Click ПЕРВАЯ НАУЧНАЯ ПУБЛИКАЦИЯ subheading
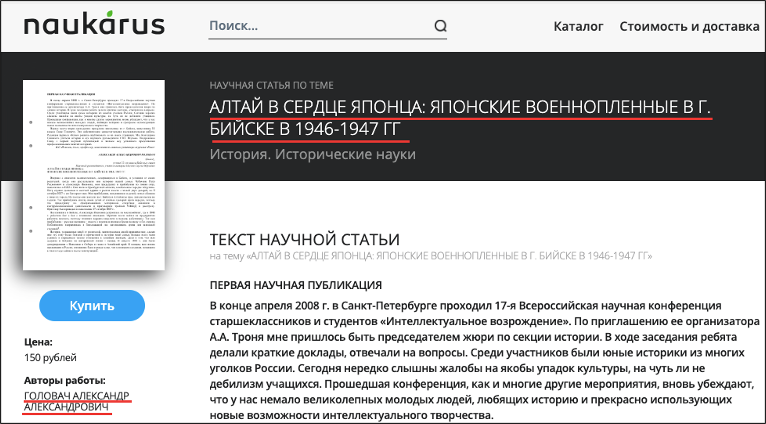 pyautogui.click(x=296, y=285)
